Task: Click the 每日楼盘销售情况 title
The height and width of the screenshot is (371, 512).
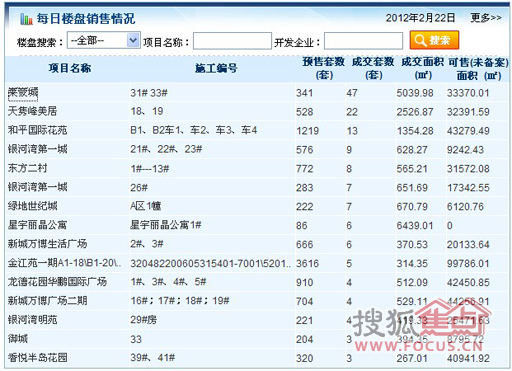Action: tap(86, 19)
